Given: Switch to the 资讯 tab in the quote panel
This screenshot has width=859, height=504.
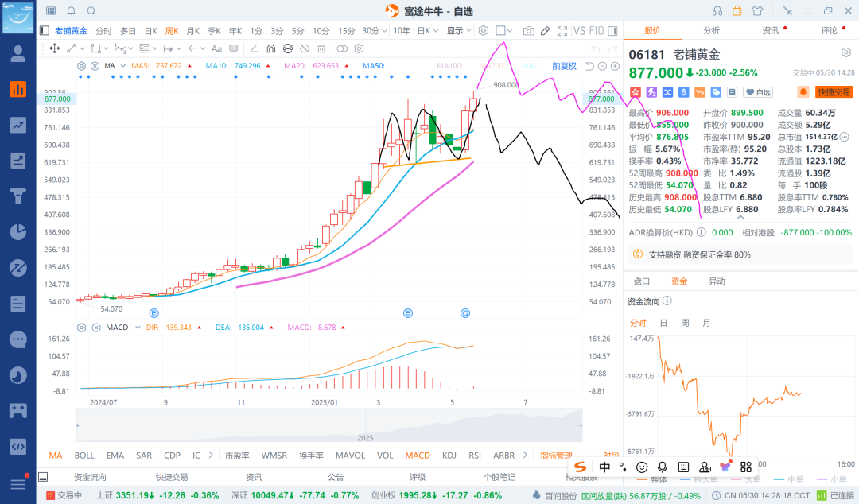Looking at the screenshot, I should [x=770, y=31].
